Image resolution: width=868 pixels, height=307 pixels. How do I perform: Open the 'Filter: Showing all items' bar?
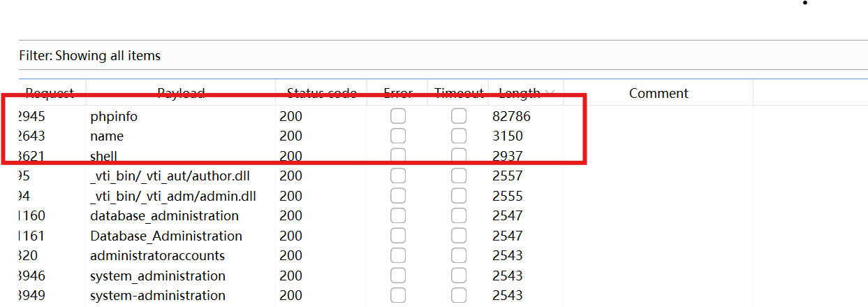point(91,56)
